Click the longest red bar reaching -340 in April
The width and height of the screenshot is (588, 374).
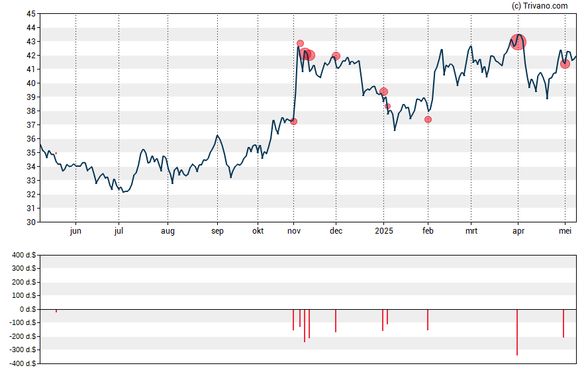[x=517, y=332]
